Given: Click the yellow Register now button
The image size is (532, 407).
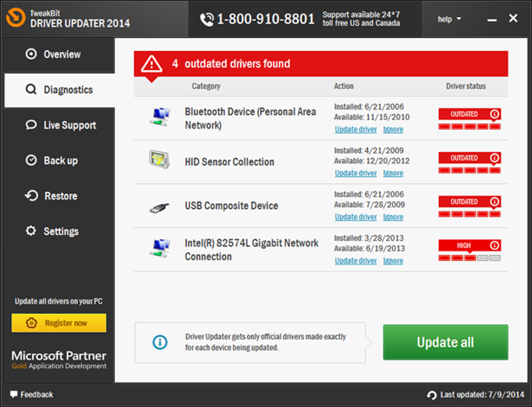Looking at the screenshot, I should pos(59,323).
